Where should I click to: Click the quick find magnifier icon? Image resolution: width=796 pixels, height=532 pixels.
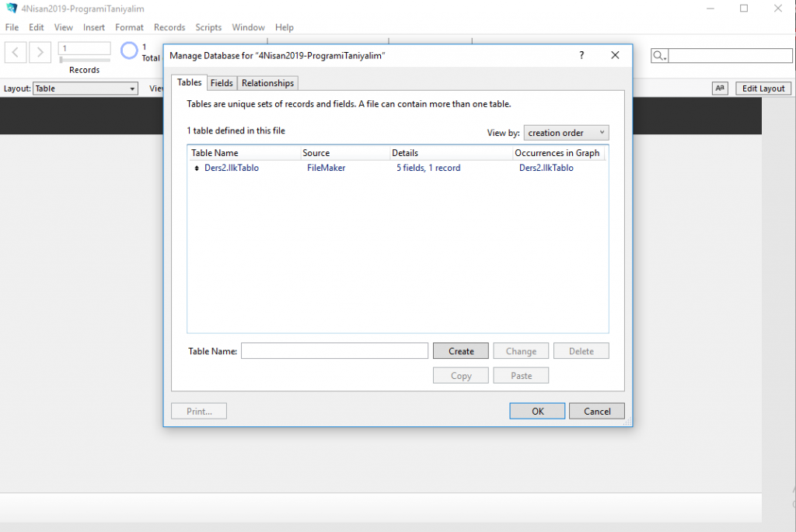(659, 56)
